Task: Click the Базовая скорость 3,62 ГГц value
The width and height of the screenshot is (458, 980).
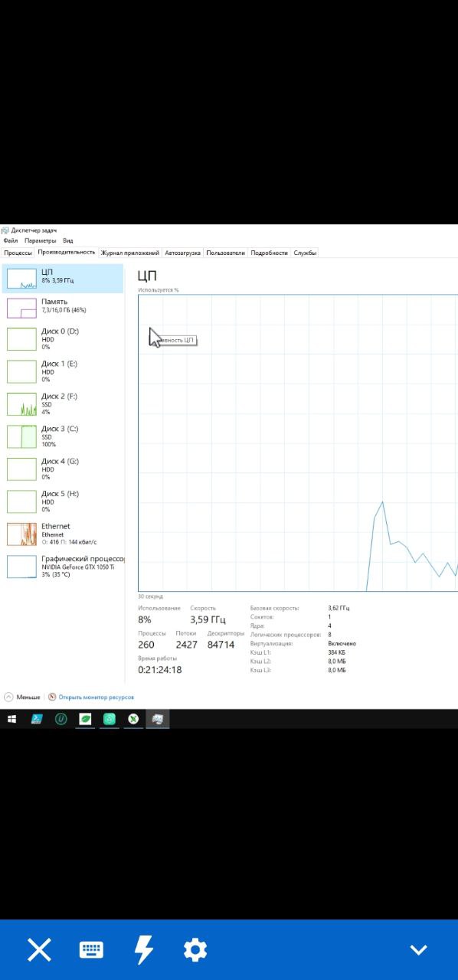Action: 339,608
